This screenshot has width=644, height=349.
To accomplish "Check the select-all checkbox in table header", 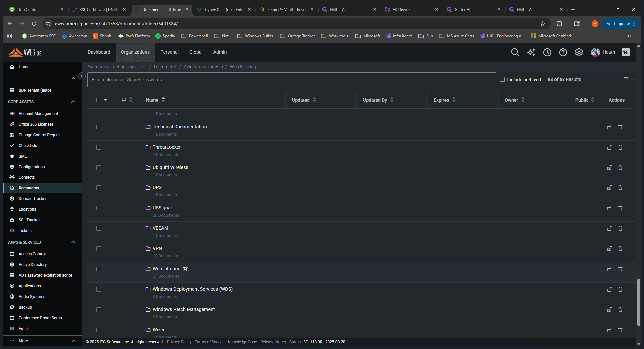I will click(x=99, y=100).
